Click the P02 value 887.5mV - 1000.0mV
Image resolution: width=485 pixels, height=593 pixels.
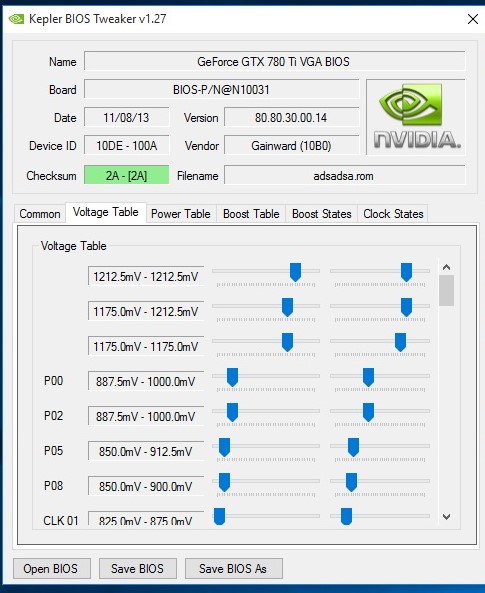[x=146, y=416]
